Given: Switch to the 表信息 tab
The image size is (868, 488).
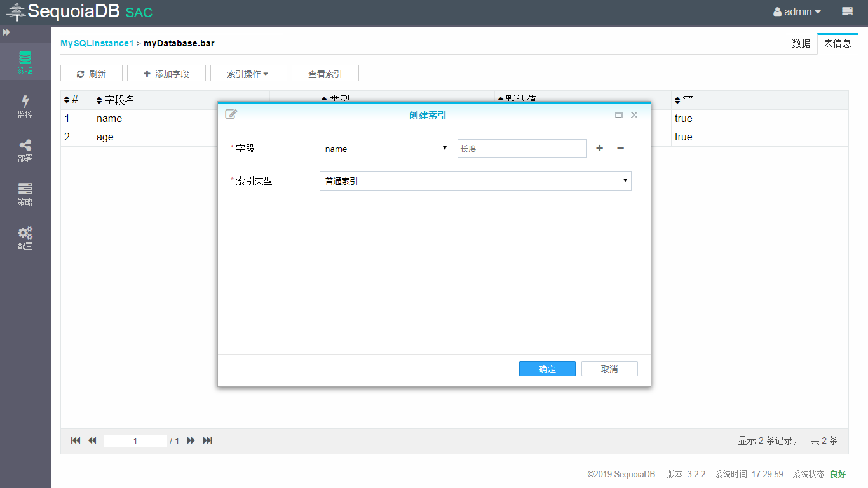Looking at the screenshot, I should pos(837,43).
